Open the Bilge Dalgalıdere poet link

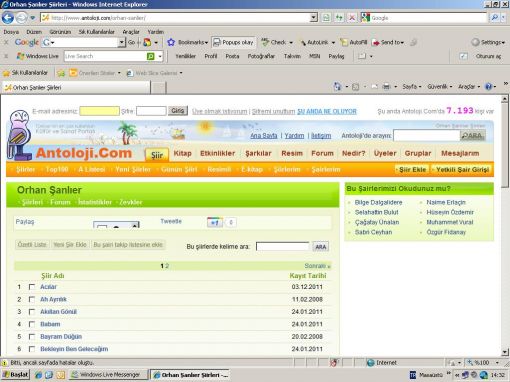point(378,202)
